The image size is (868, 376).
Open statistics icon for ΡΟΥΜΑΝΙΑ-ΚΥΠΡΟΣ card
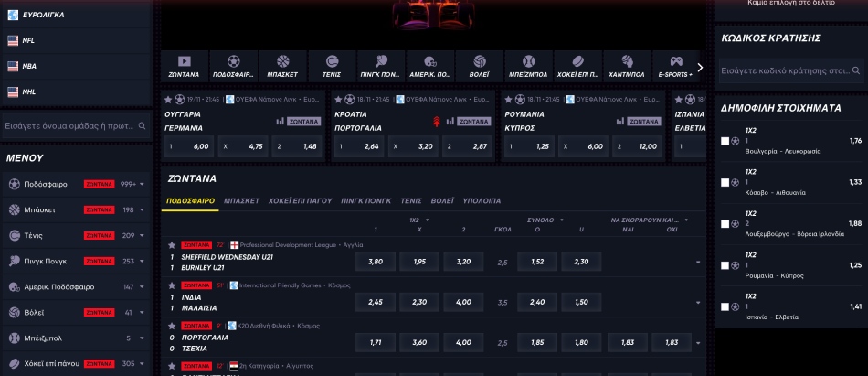[x=620, y=121]
